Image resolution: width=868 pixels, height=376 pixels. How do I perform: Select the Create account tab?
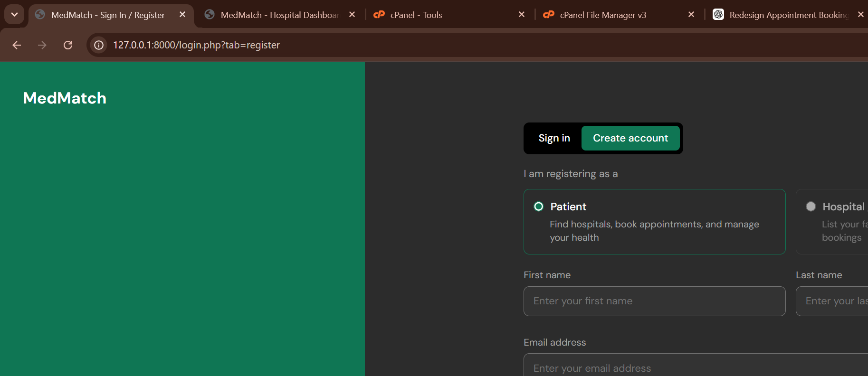pos(630,138)
